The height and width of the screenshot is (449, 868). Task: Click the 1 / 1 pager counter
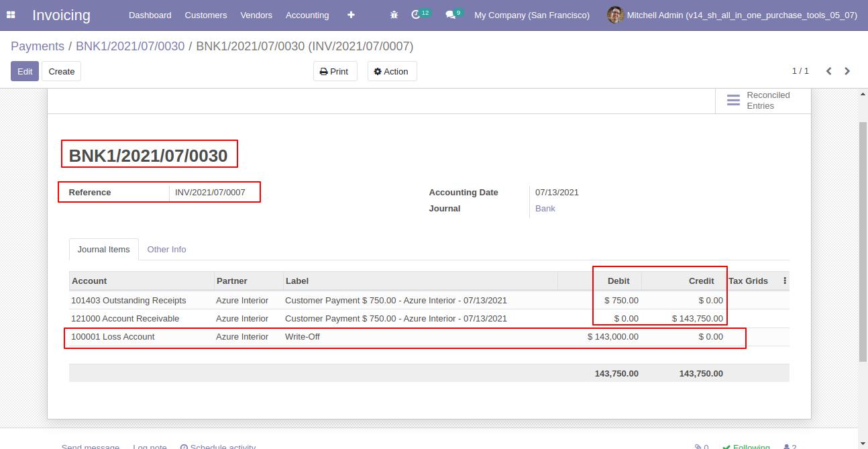800,71
